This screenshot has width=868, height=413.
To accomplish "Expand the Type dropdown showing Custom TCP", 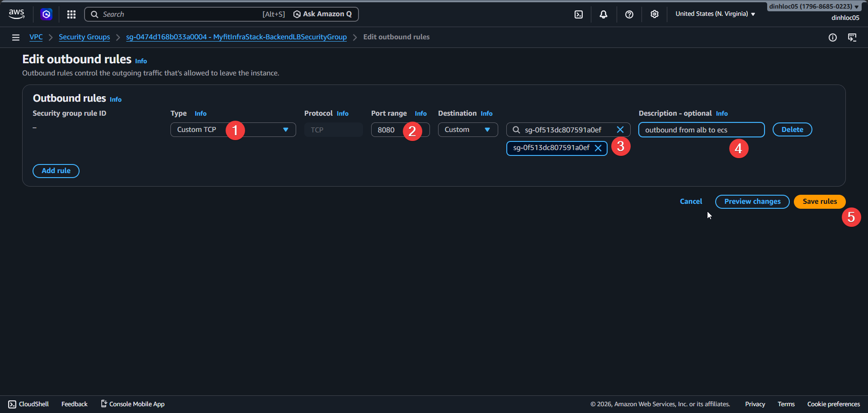I will coord(233,130).
